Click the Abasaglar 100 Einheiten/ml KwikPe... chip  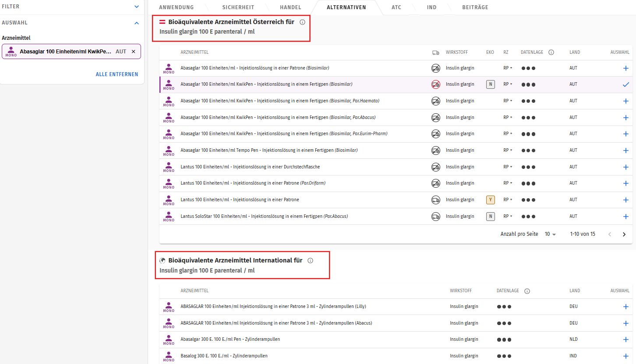[x=71, y=51]
